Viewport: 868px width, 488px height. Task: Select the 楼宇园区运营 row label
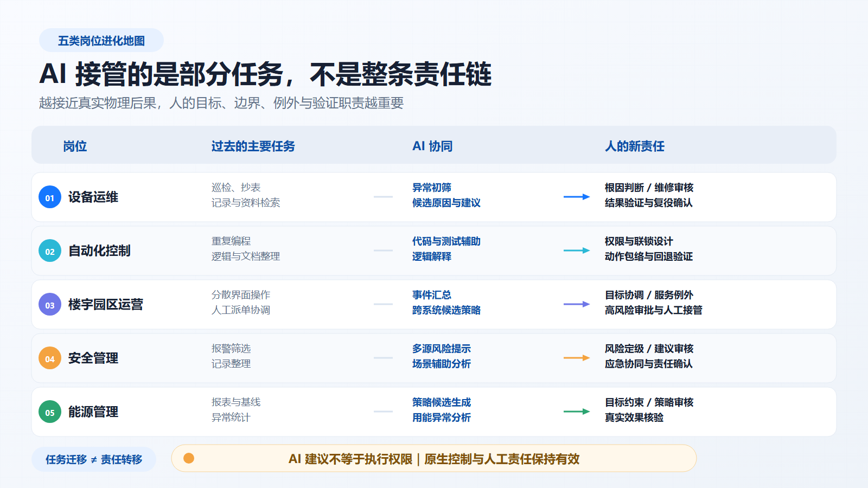(106, 304)
